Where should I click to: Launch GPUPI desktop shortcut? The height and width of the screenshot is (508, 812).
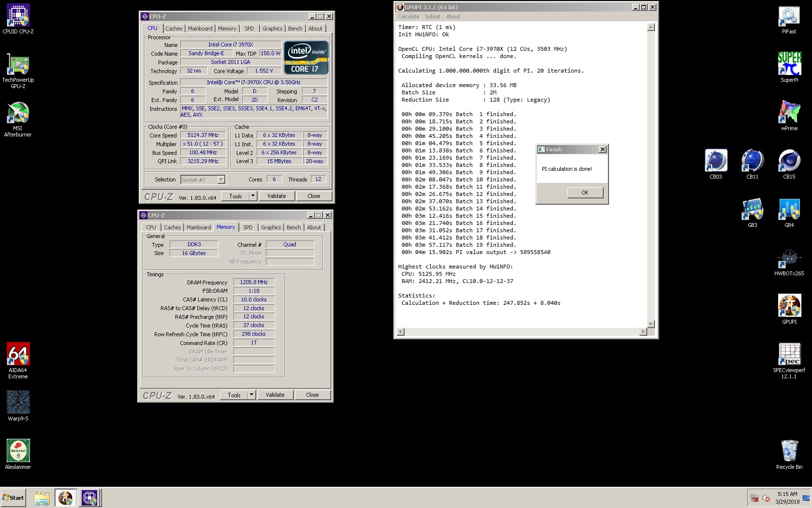coord(789,309)
